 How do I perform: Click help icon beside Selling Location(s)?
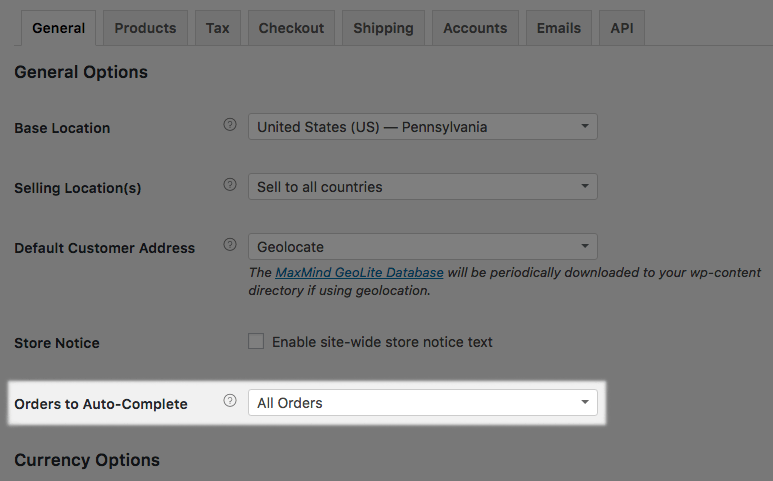click(230, 185)
